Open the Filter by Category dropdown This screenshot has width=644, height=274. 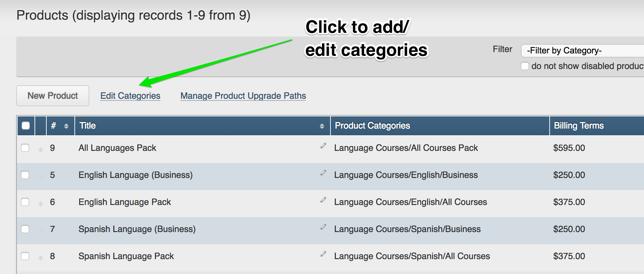(582, 51)
